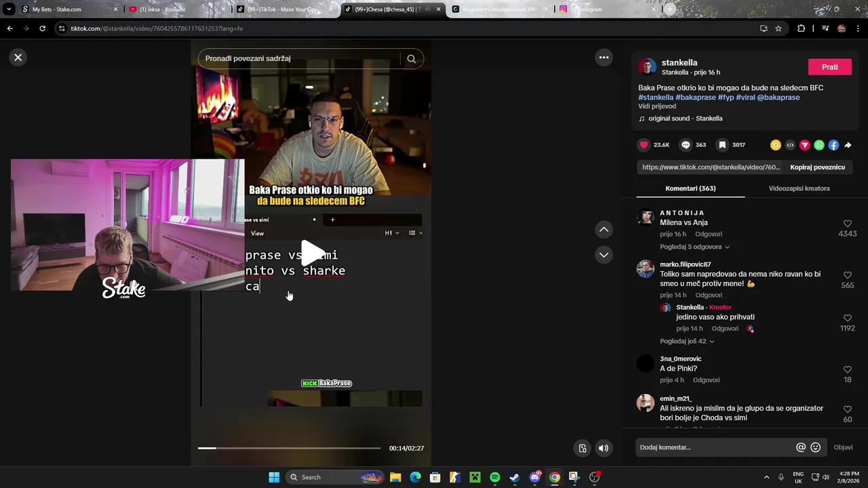Reload the page in Chrome

[42, 28]
